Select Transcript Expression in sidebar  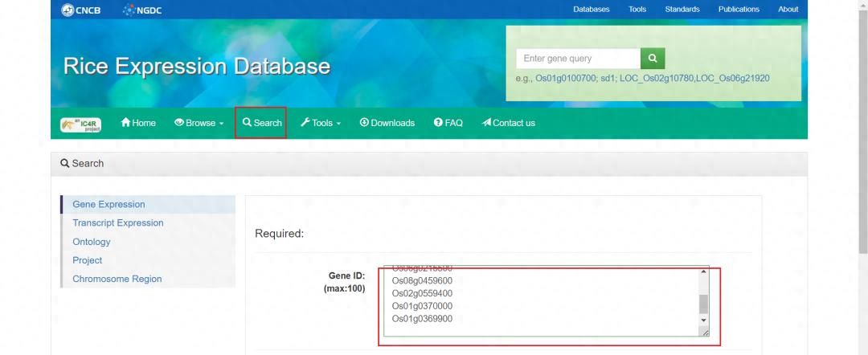[118, 223]
